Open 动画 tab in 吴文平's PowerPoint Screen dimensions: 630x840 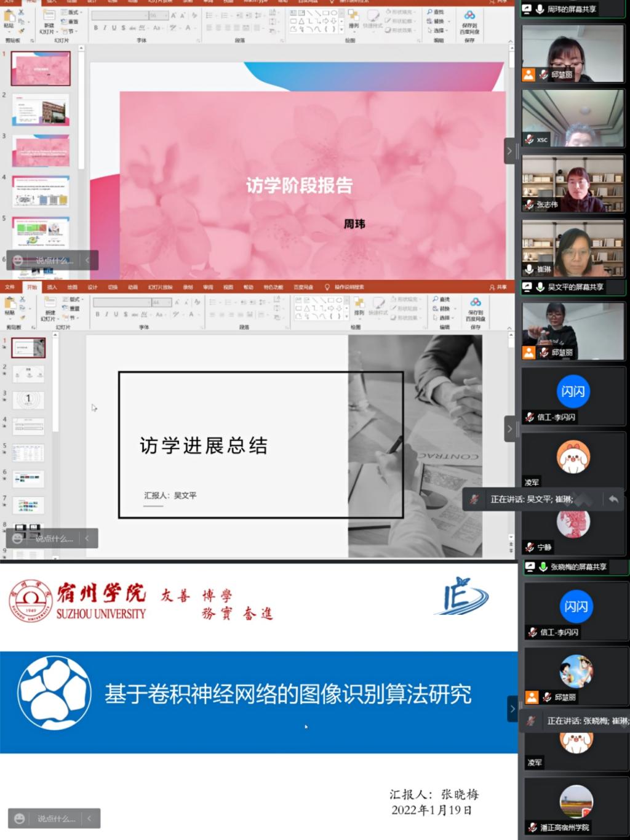tap(133, 287)
